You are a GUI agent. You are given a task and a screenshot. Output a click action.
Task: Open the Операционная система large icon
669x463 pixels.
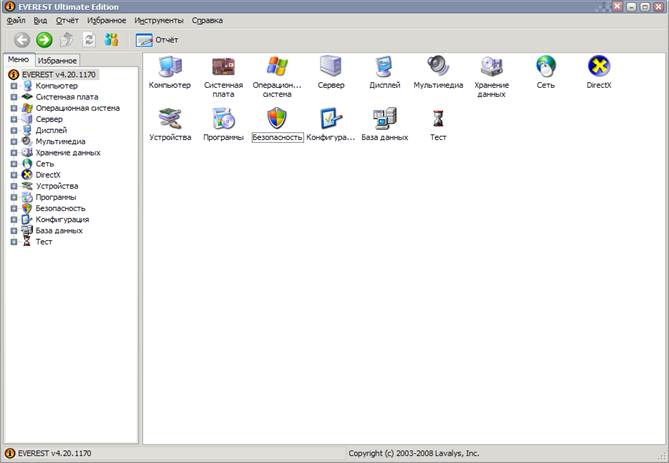[277, 67]
